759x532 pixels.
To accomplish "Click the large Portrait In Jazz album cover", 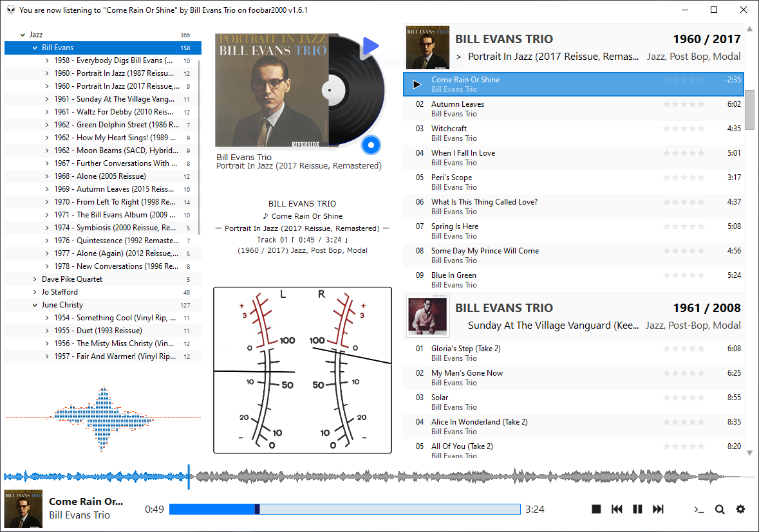I will [272, 90].
